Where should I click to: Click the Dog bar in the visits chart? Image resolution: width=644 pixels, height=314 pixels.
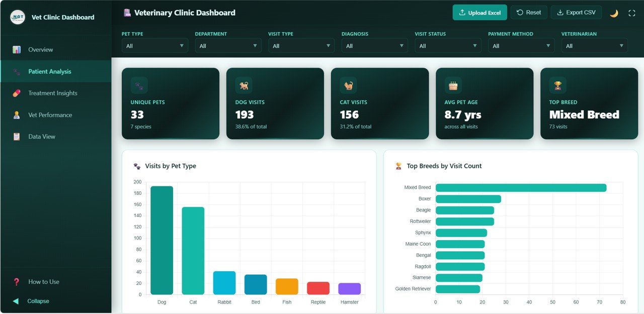tap(162, 241)
